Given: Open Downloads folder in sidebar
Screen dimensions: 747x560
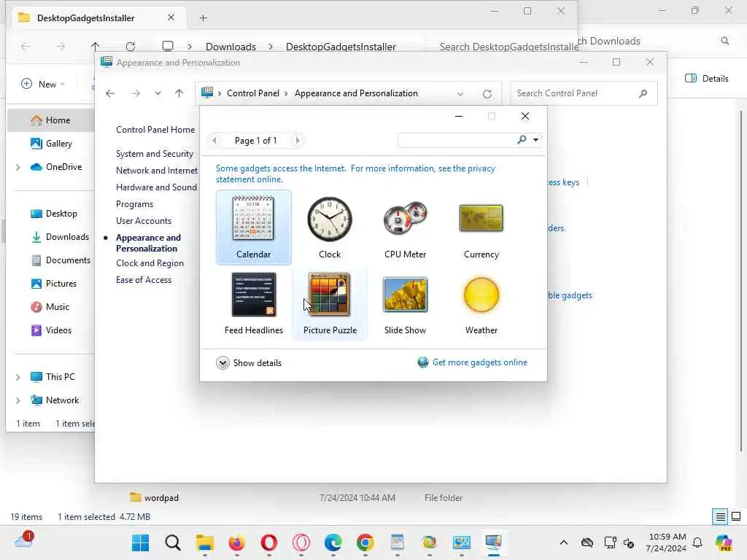Looking at the screenshot, I should tap(60, 237).
